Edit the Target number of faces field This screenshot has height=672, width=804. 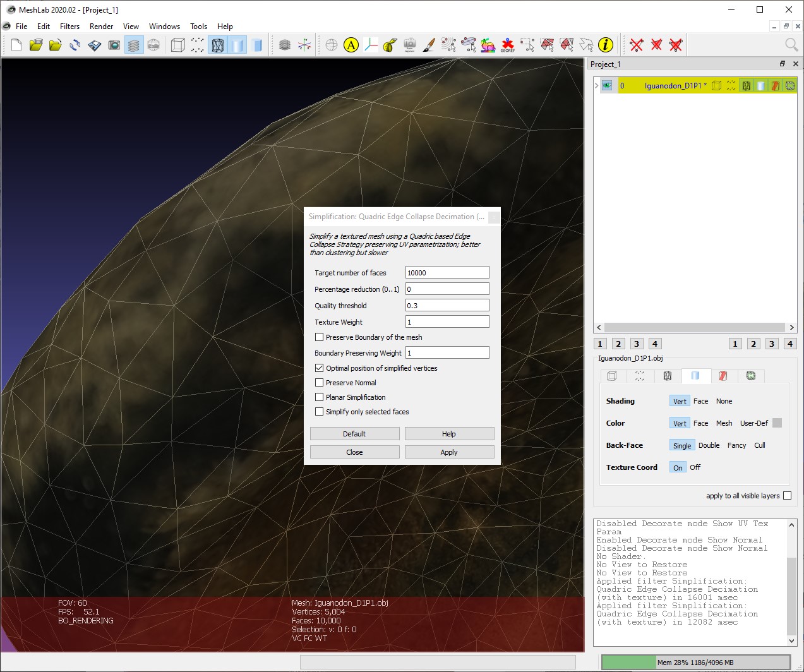click(447, 272)
